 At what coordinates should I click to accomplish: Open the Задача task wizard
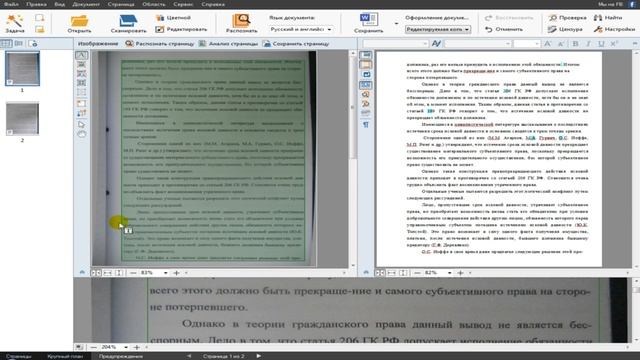point(15,23)
